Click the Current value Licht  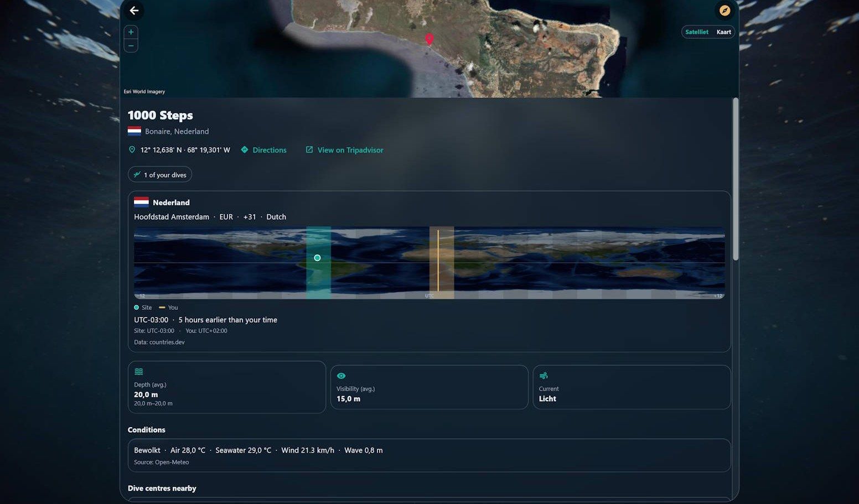[x=547, y=399]
